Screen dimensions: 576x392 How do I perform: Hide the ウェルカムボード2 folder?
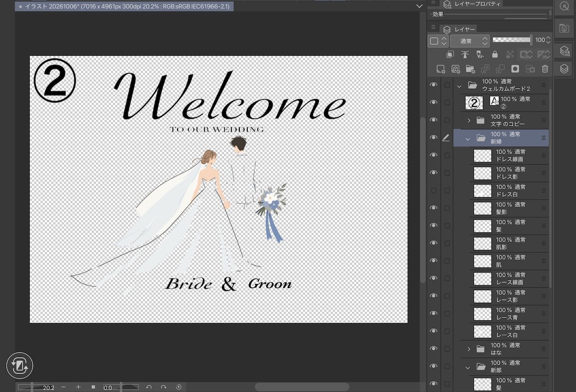pos(433,85)
